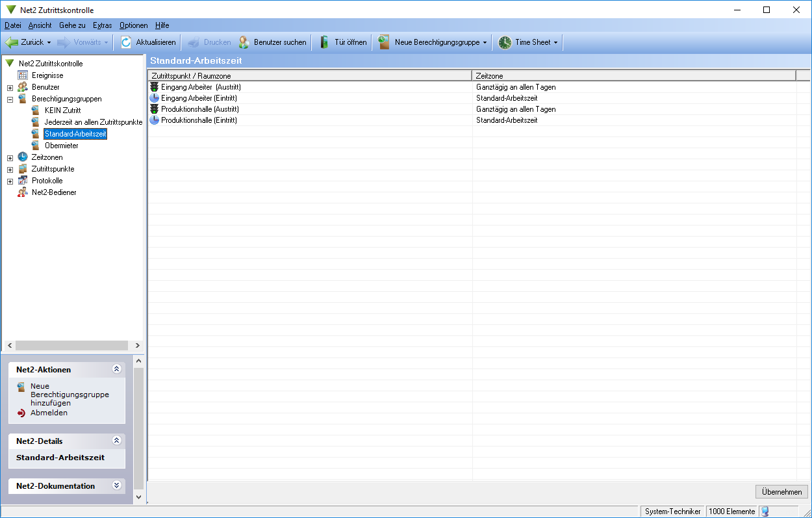Expand the Benutzer tree node

pos(10,88)
